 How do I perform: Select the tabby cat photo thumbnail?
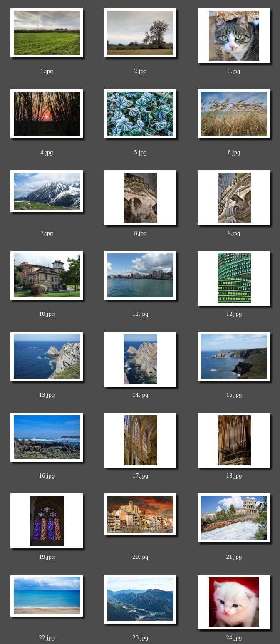(x=234, y=36)
